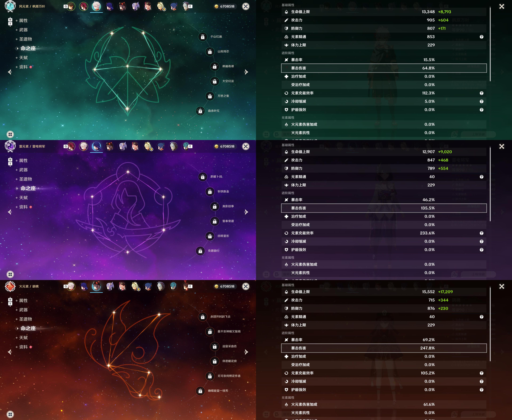This screenshot has height=420, width=512.
Task: Open the locked 千山红遍 constellation node
Action: tap(203, 37)
